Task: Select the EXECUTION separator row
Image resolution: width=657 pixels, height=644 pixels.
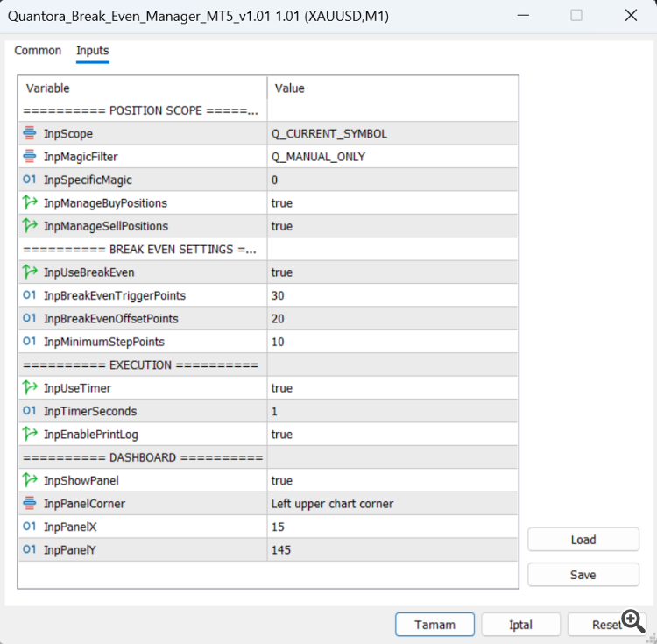Action: pos(268,365)
